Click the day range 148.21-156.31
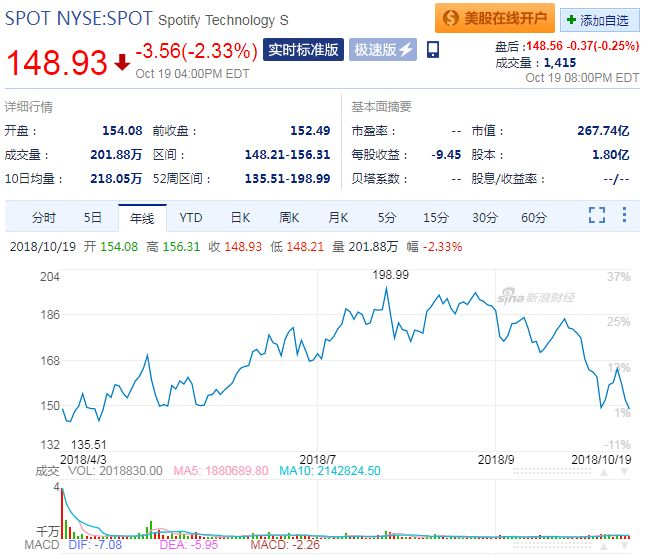 tap(287, 154)
